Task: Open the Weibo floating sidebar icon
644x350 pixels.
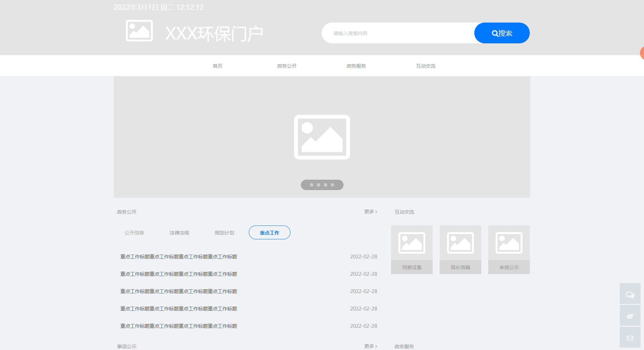Action: click(x=630, y=315)
